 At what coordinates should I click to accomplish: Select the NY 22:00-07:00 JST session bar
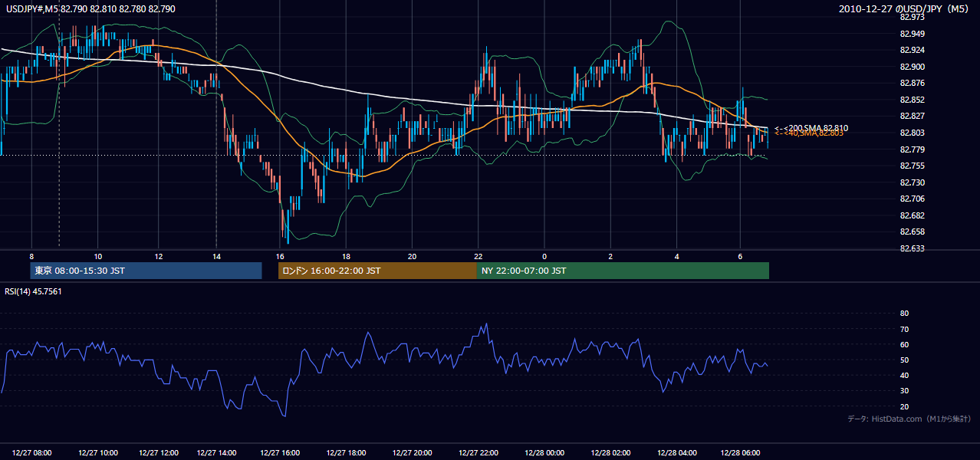623,271
